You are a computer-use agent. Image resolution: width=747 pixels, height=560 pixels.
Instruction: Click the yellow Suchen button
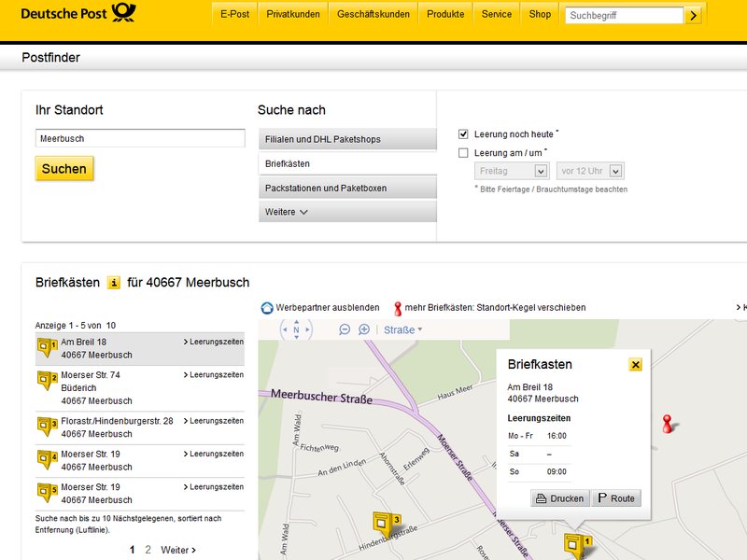pyautogui.click(x=64, y=169)
